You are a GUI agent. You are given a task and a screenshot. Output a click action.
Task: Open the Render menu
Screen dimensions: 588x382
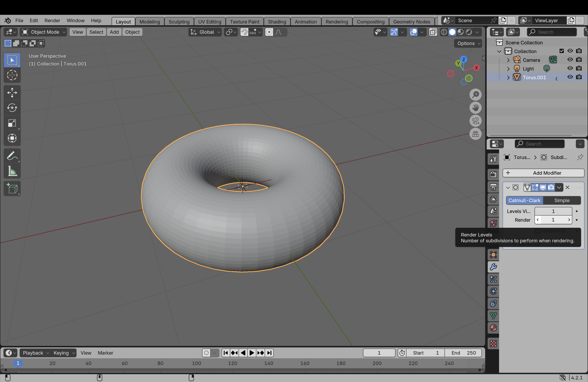52,20
